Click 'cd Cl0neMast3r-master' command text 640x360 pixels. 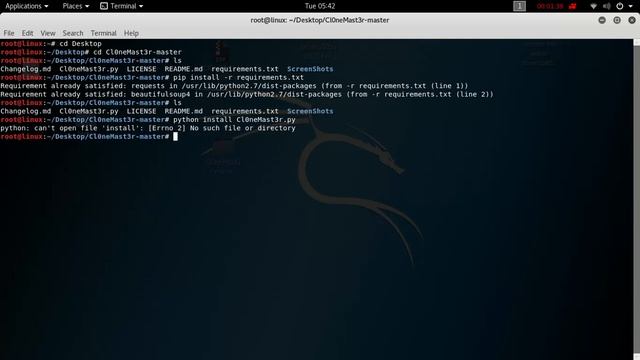138,52
